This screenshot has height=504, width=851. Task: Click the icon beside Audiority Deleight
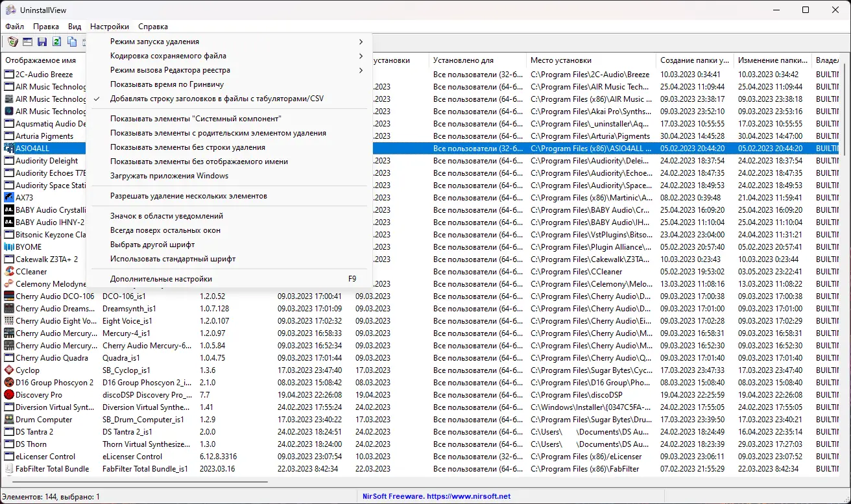pyautogui.click(x=9, y=161)
